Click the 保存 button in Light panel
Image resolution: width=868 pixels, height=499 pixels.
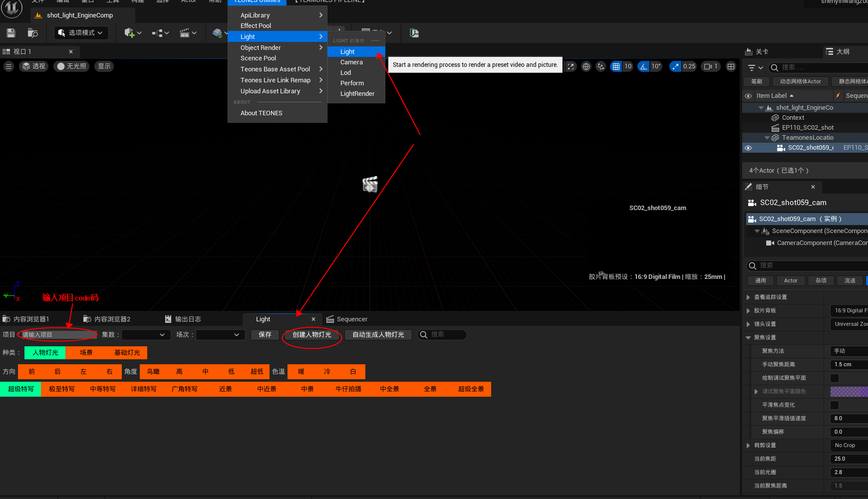pyautogui.click(x=265, y=335)
